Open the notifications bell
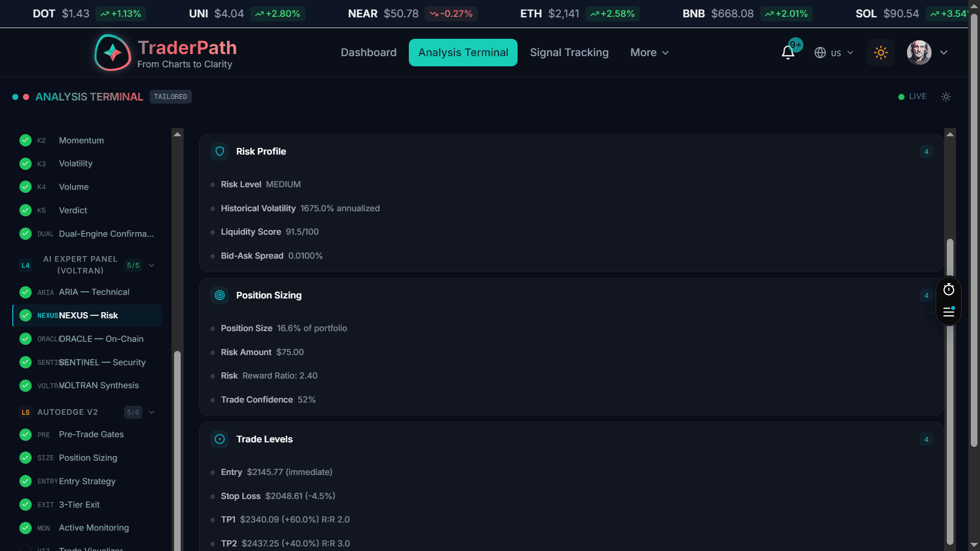This screenshot has height=551, width=980. coord(788,53)
